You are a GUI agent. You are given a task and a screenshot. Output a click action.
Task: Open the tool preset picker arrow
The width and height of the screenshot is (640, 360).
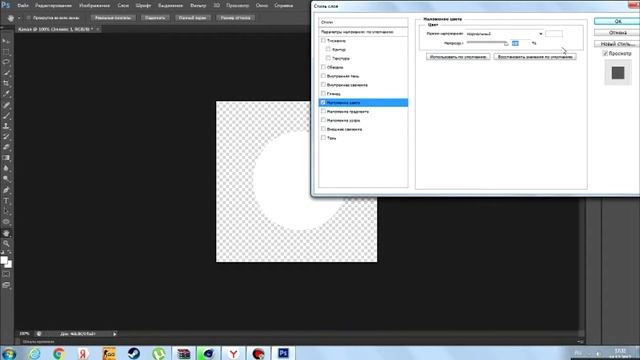pyautogui.click(x=19, y=18)
